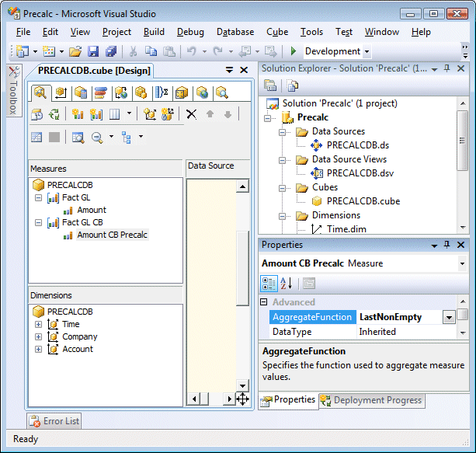The image size is (476, 453).
Task: Open the Toolbox side tab
Action: (x=14, y=90)
